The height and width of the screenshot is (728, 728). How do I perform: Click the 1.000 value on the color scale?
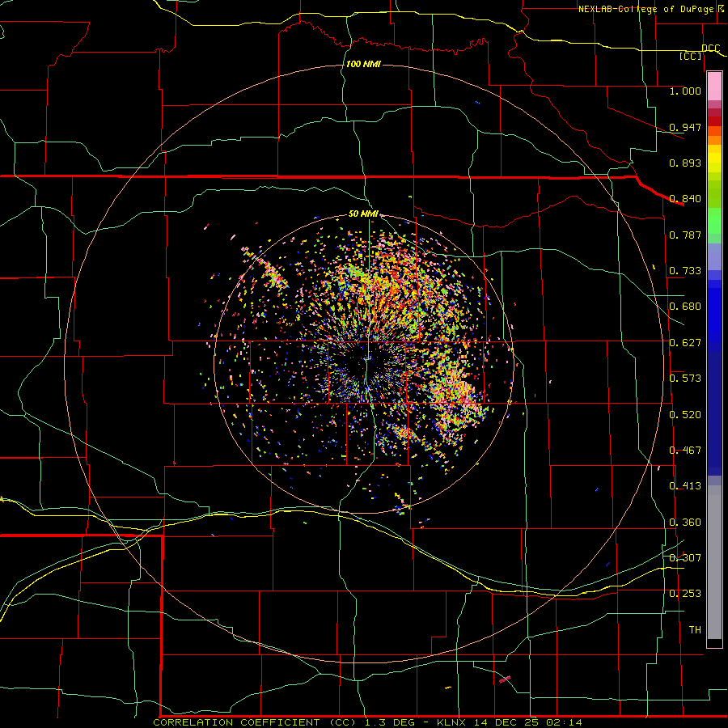[685, 91]
